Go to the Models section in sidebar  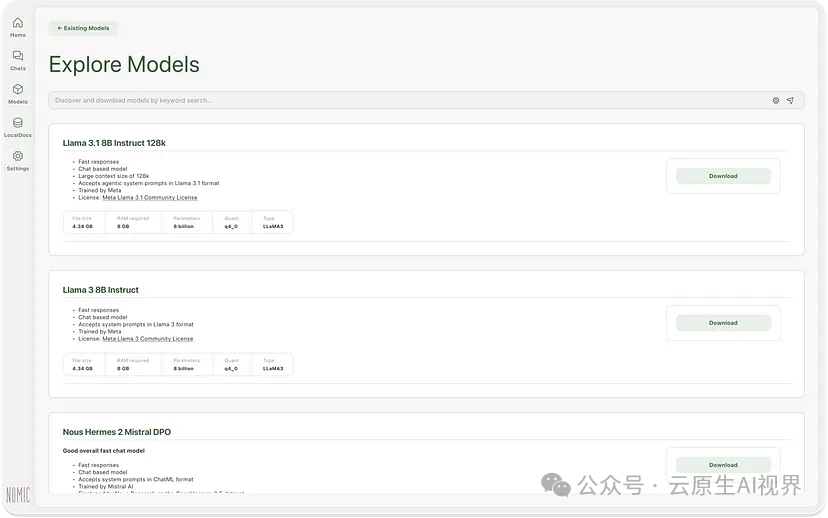coord(17,94)
